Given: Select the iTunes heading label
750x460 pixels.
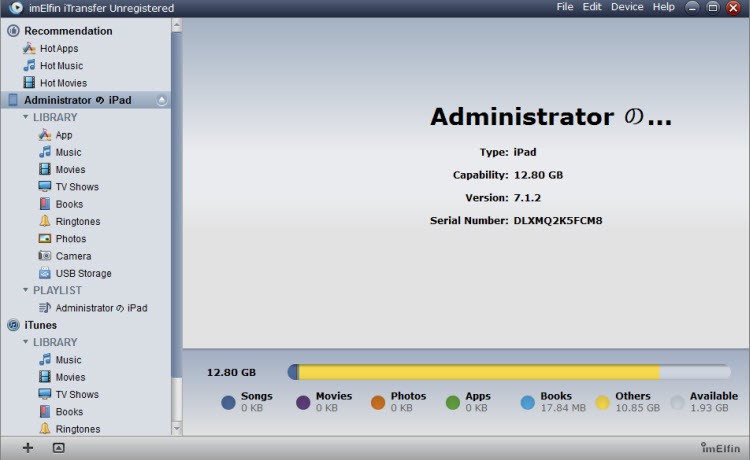Looking at the screenshot, I should (41, 325).
